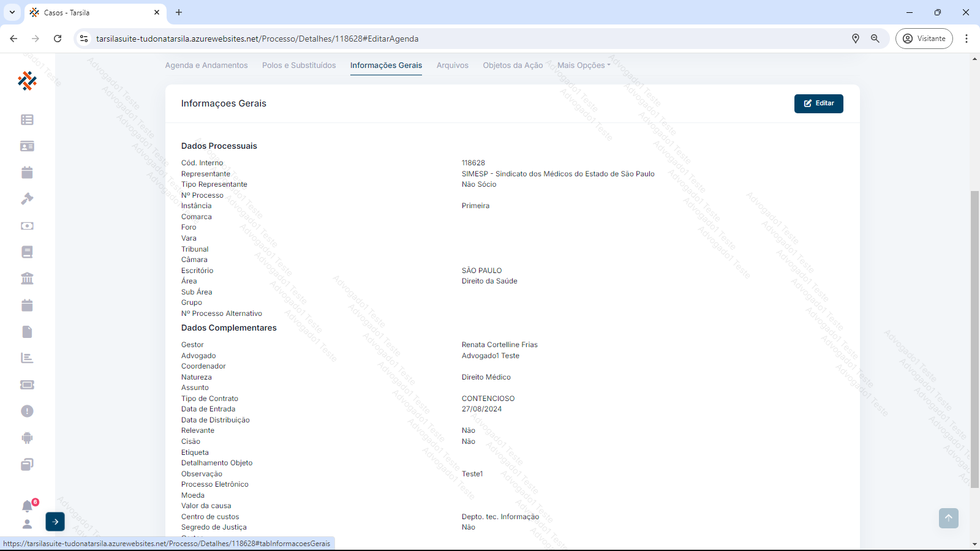Open the courthouse building sidebar icon
This screenshot has width=980, height=551.
click(x=27, y=279)
